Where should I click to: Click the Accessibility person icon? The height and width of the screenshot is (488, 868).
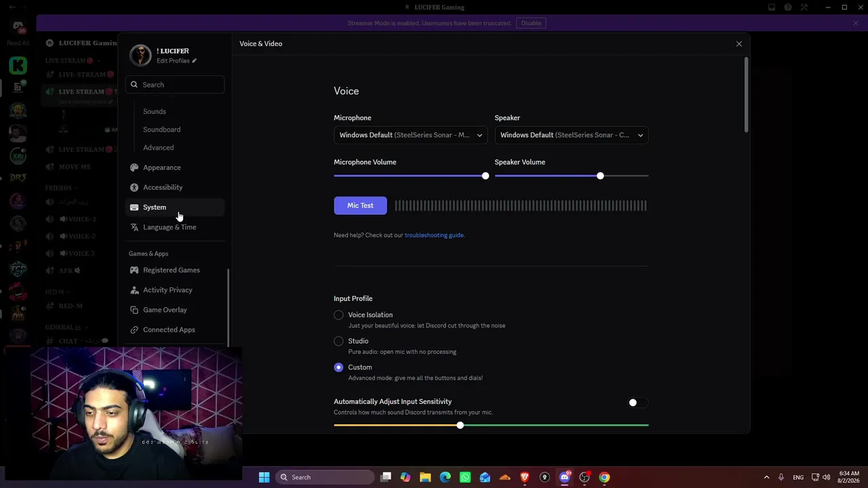coord(134,187)
